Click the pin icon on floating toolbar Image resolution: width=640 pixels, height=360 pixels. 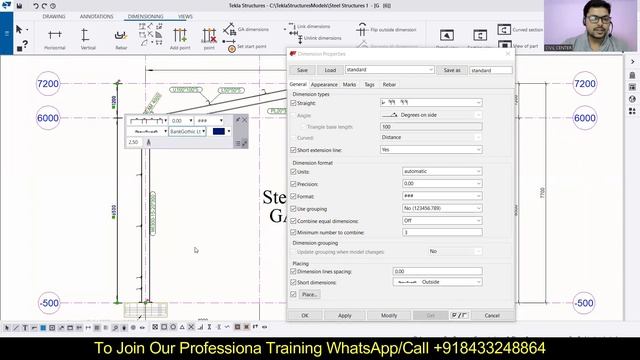(x=238, y=120)
